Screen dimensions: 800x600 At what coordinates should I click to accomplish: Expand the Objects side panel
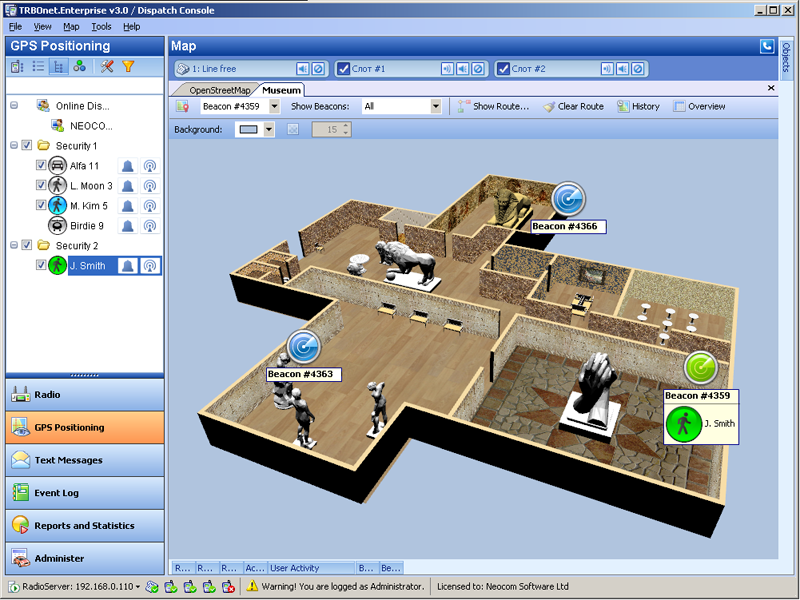pyautogui.click(x=786, y=58)
